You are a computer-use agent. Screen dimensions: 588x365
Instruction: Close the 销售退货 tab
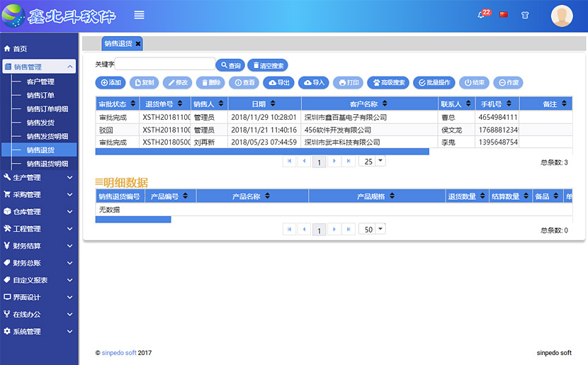click(x=138, y=43)
